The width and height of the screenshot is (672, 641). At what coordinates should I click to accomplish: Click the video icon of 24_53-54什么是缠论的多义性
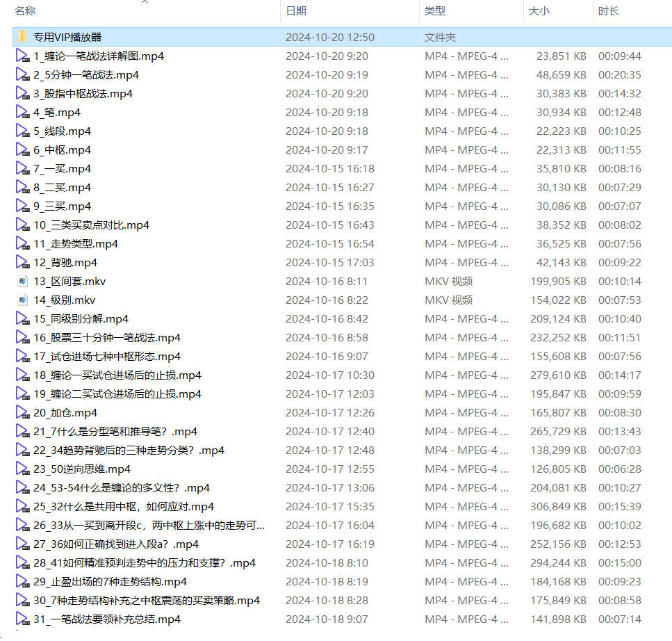22,487
